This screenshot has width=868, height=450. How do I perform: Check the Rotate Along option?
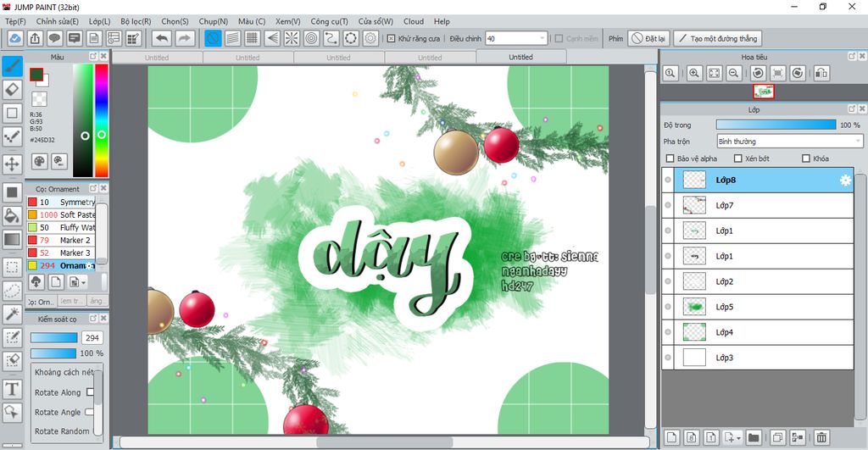point(90,392)
